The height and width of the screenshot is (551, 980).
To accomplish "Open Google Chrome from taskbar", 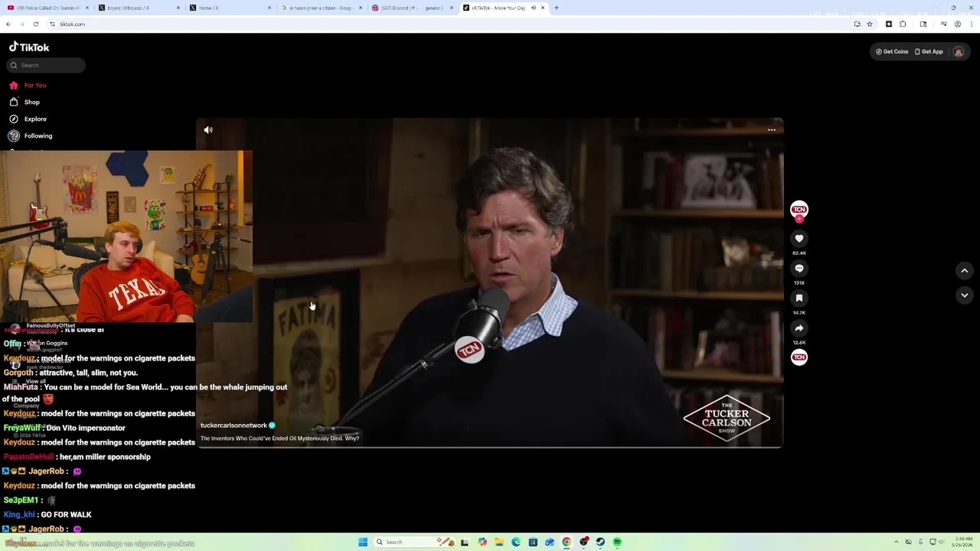I will pyautogui.click(x=567, y=542).
